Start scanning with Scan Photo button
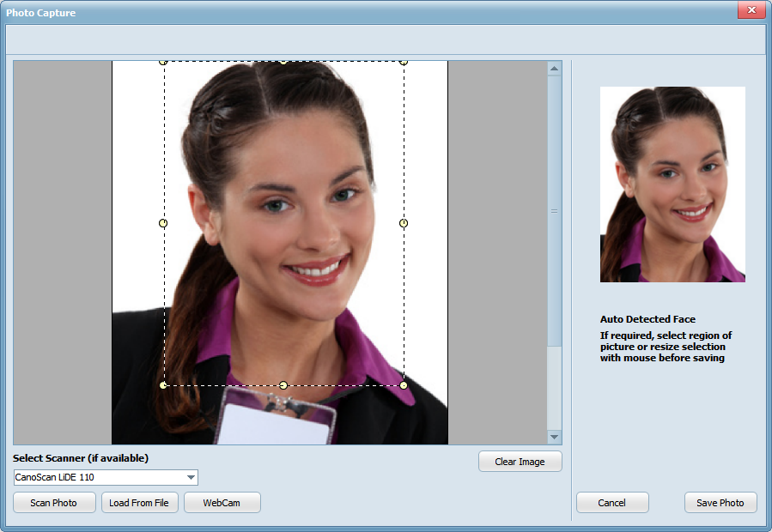Image resolution: width=772 pixels, height=532 pixels. (53, 503)
